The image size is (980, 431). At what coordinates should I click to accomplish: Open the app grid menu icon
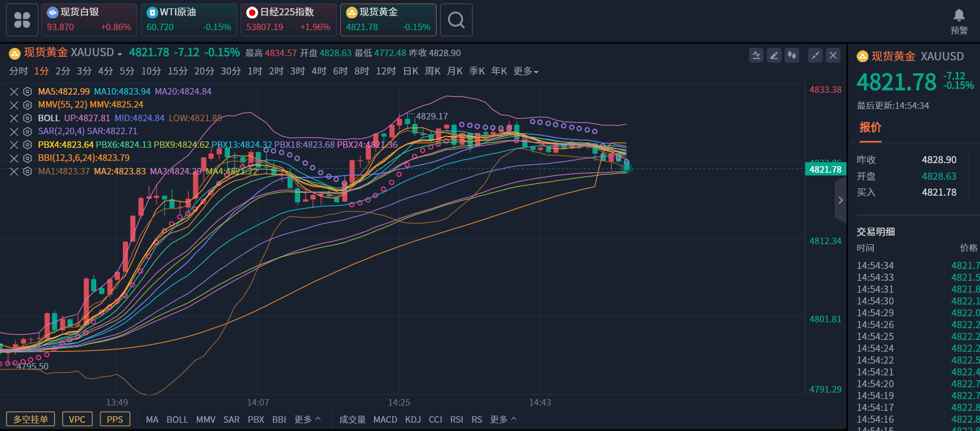[22, 20]
